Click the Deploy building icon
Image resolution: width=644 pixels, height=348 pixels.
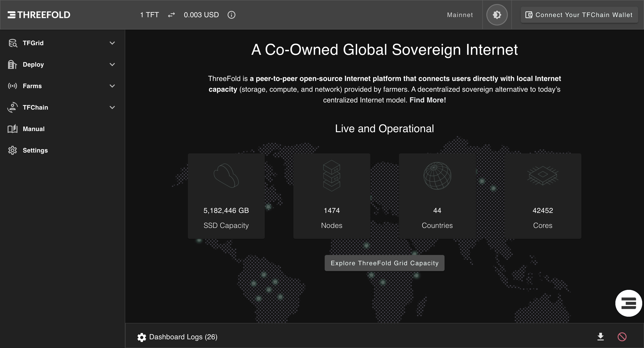coord(13,64)
